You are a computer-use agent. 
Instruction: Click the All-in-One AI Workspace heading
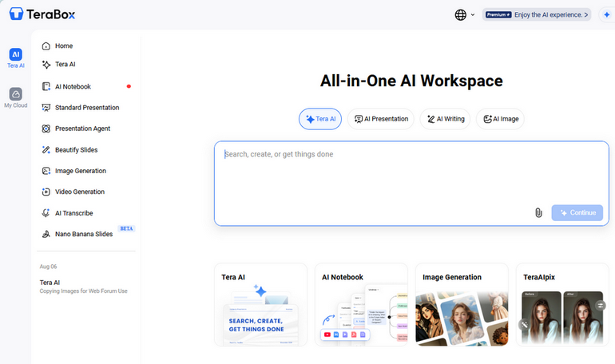pos(411,81)
